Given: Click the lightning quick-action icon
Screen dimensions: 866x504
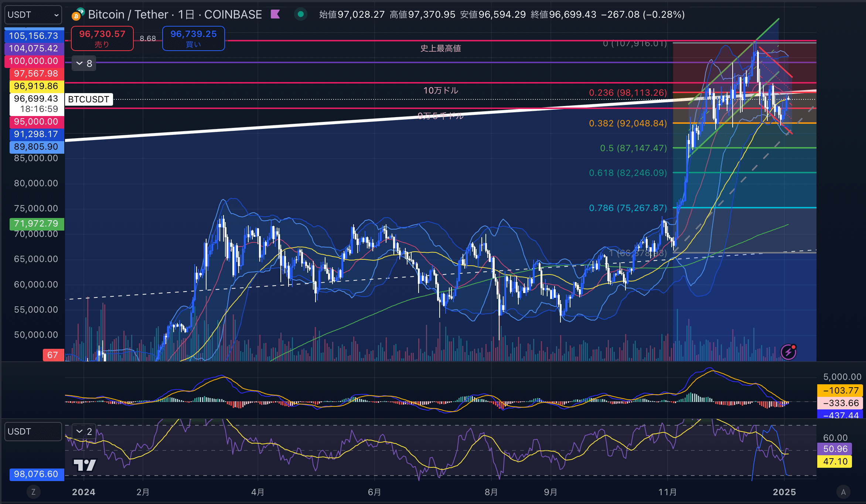Looking at the screenshot, I should click(788, 352).
